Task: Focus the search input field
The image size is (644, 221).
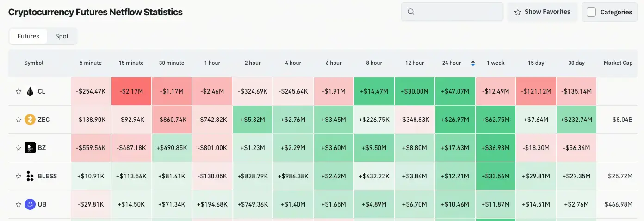Action: click(x=452, y=12)
